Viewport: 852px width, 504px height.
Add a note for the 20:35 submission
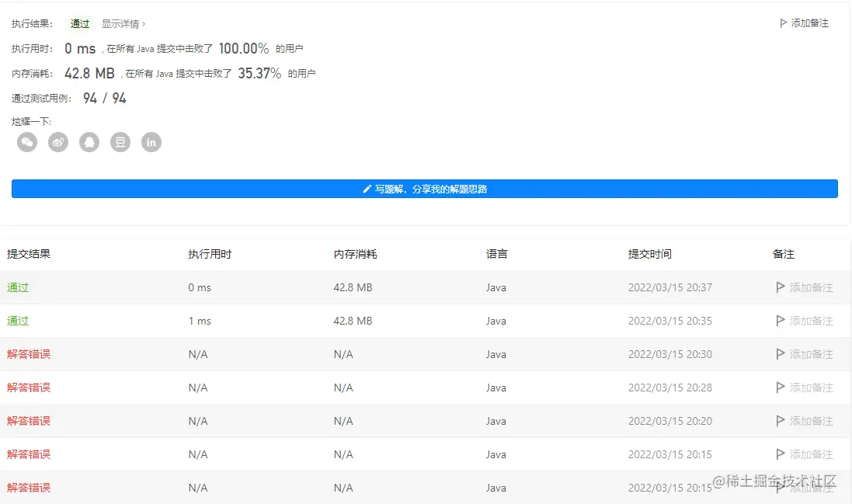tap(804, 321)
